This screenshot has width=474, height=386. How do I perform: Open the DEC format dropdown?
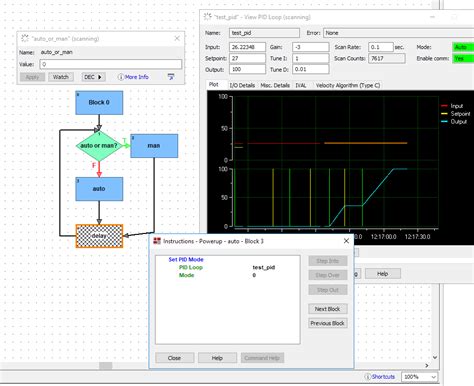(x=93, y=77)
